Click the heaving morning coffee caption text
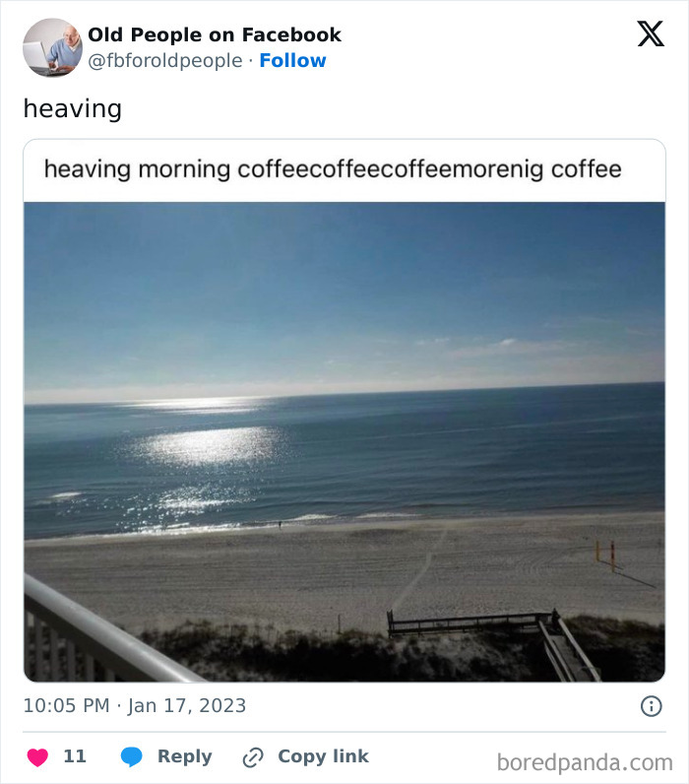689x784 pixels. coord(333,169)
